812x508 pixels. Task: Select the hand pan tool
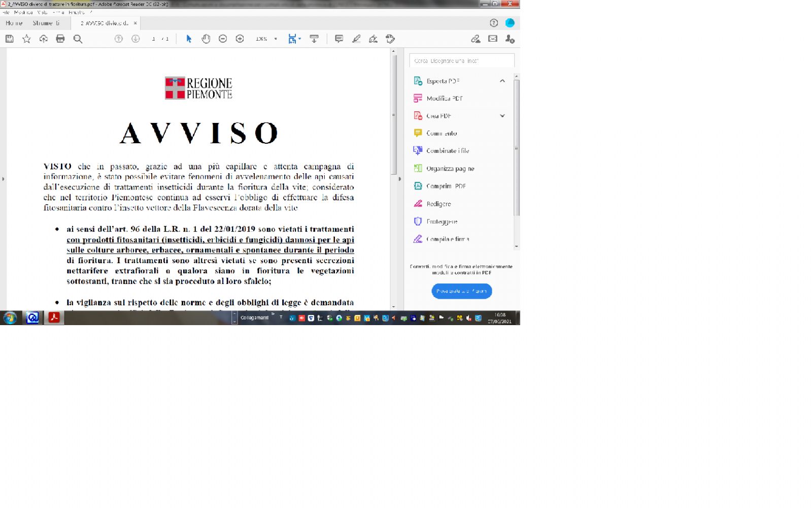point(206,39)
